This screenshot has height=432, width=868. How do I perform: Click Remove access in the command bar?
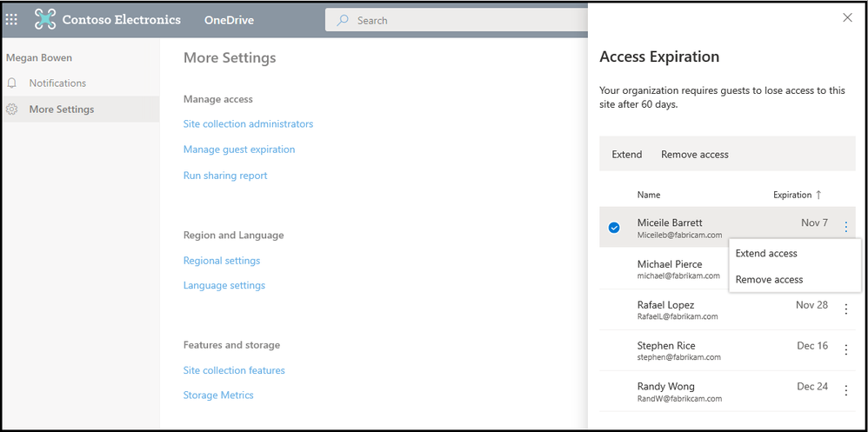pyautogui.click(x=694, y=155)
